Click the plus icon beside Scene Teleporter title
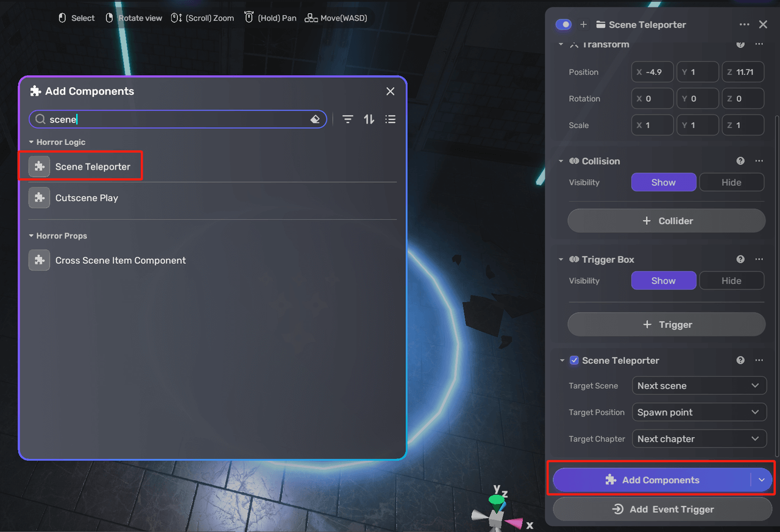The width and height of the screenshot is (780, 532). (583, 24)
